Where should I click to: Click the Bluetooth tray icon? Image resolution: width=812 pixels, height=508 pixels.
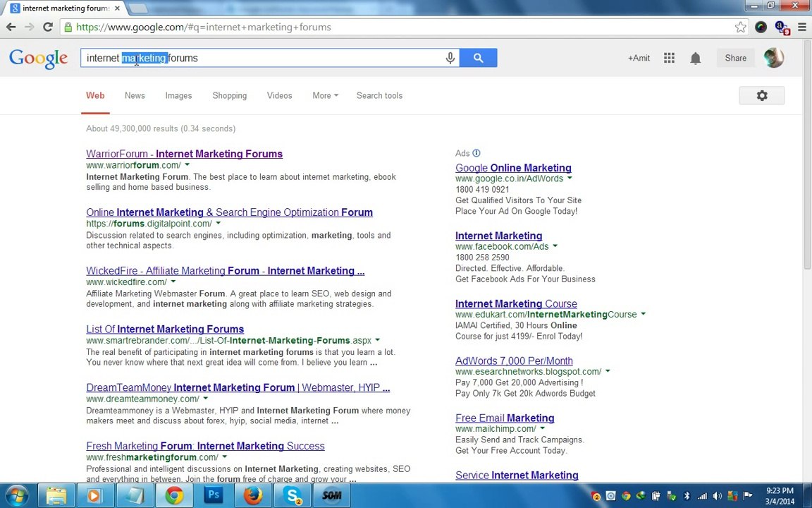[x=687, y=496]
